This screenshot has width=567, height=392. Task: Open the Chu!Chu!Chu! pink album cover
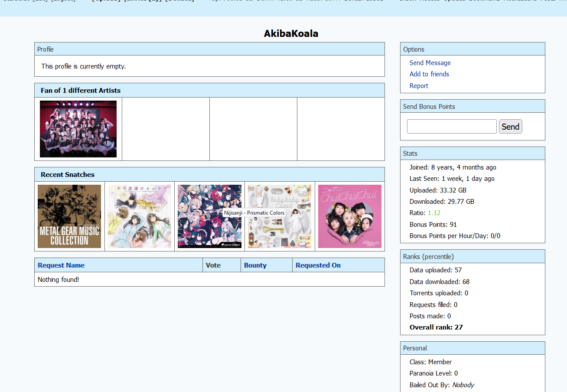click(x=350, y=216)
